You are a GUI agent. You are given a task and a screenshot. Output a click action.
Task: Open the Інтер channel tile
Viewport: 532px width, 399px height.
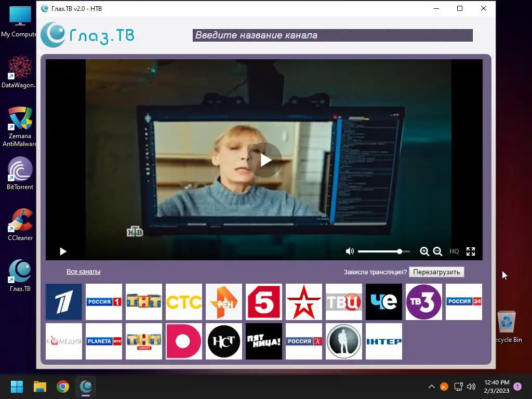click(x=384, y=341)
